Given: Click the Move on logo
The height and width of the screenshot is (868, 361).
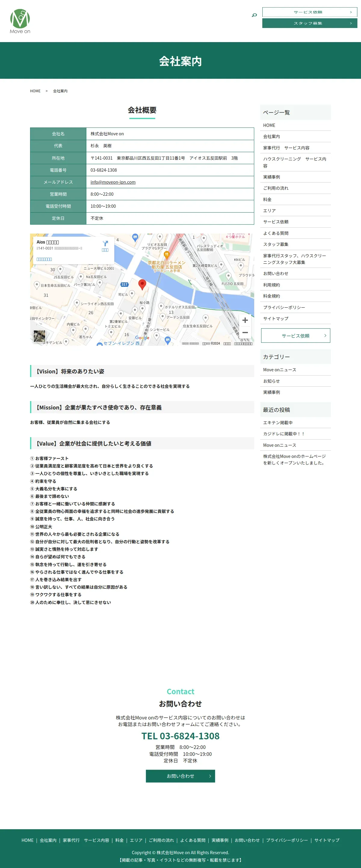Looking at the screenshot, I should point(20,21).
